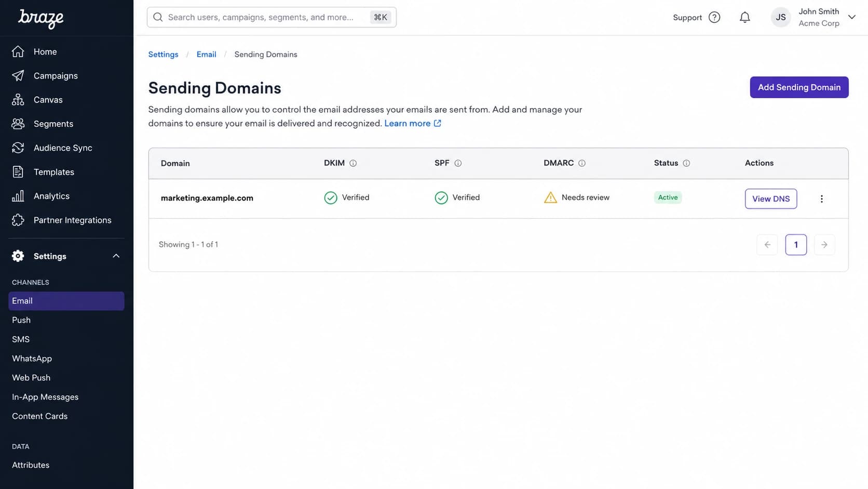
Task: Show Status info tooltip icon
Action: click(x=686, y=163)
